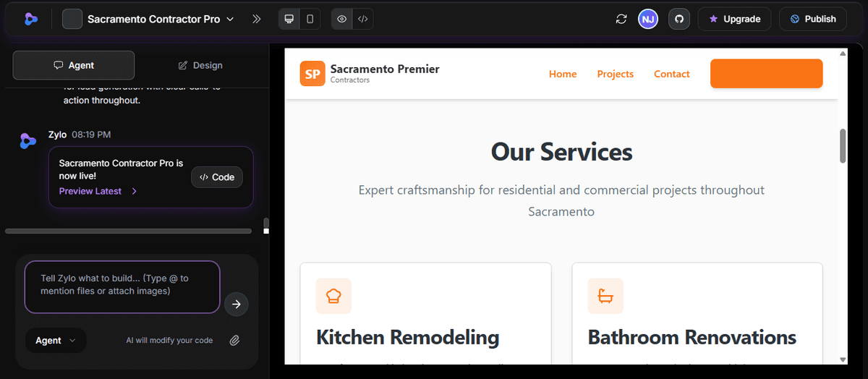Click the Bathroom Renovations heading
The width and height of the screenshot is (868, 379).
point(692,337)
